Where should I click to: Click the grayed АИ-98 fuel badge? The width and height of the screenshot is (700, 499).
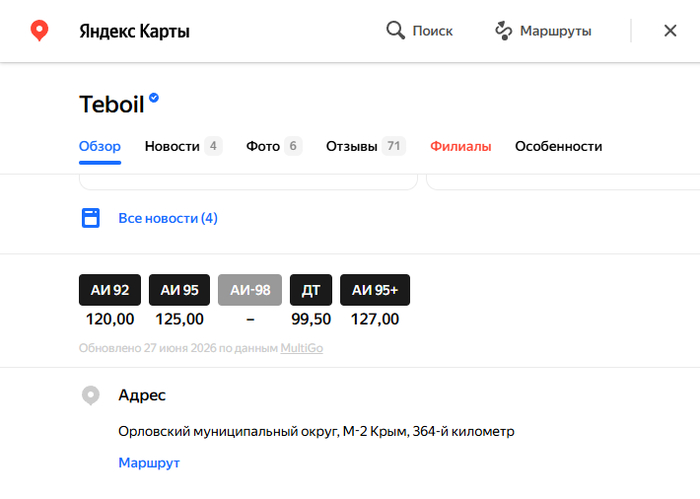[250, 290]
